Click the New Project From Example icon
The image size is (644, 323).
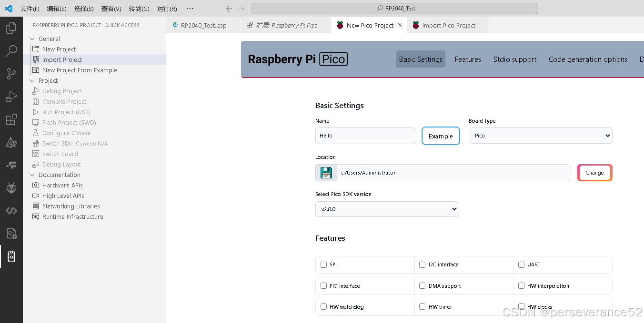point(36,70)
